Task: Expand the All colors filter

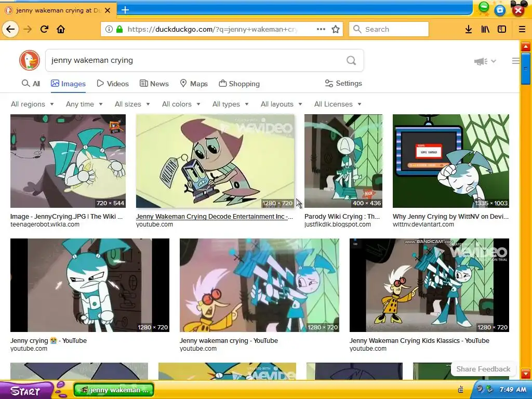Action: click(181, 104)
